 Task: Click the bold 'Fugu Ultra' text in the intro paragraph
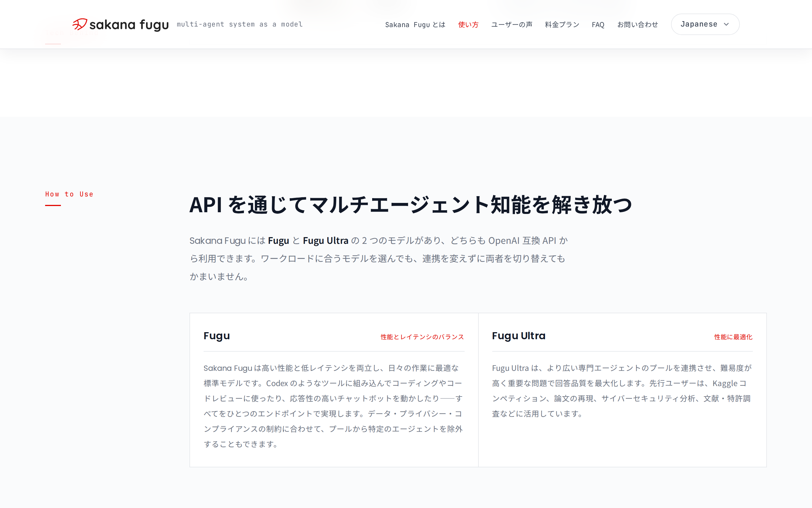coord(325,240)
